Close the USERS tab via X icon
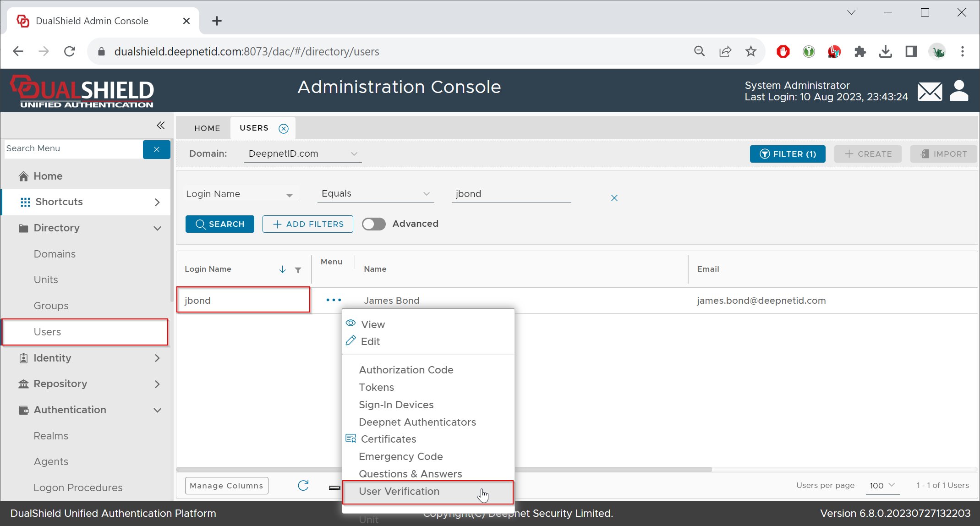 (x=284, y=128)
